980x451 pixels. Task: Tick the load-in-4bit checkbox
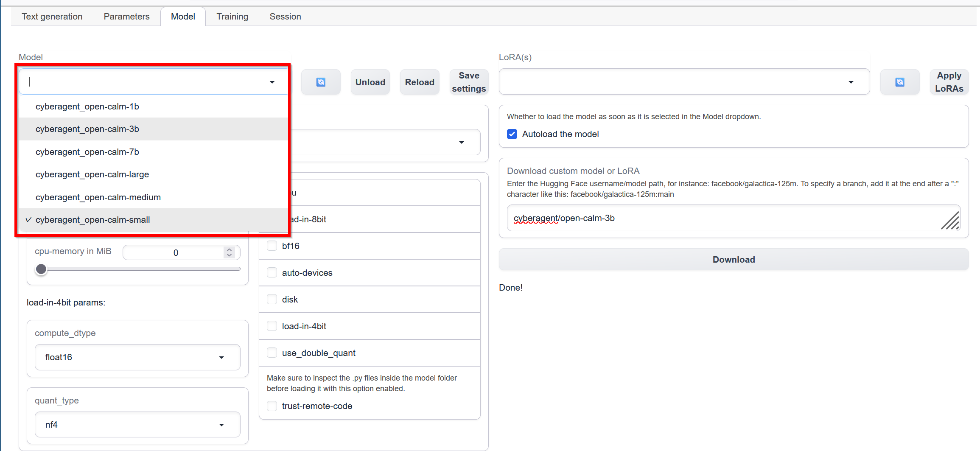point(272,326)
